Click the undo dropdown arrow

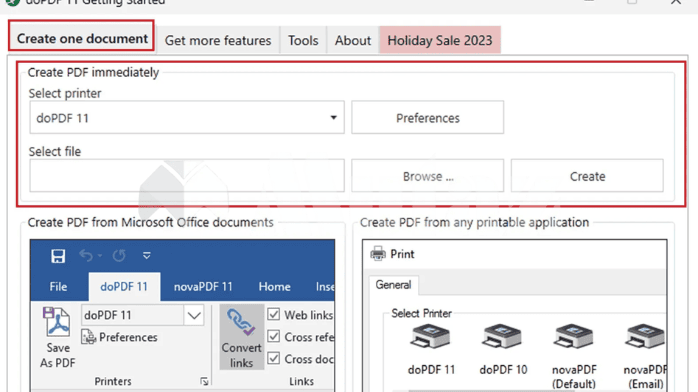100,255
